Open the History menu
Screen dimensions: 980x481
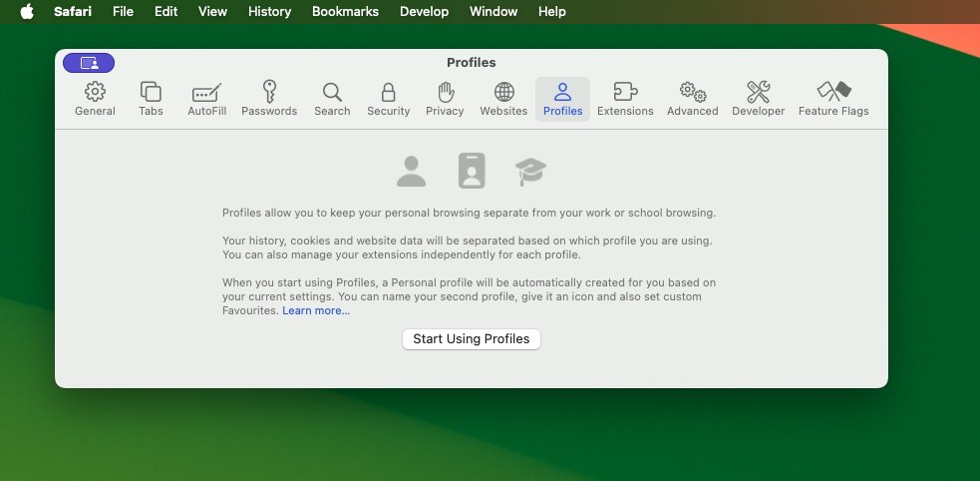269,12
